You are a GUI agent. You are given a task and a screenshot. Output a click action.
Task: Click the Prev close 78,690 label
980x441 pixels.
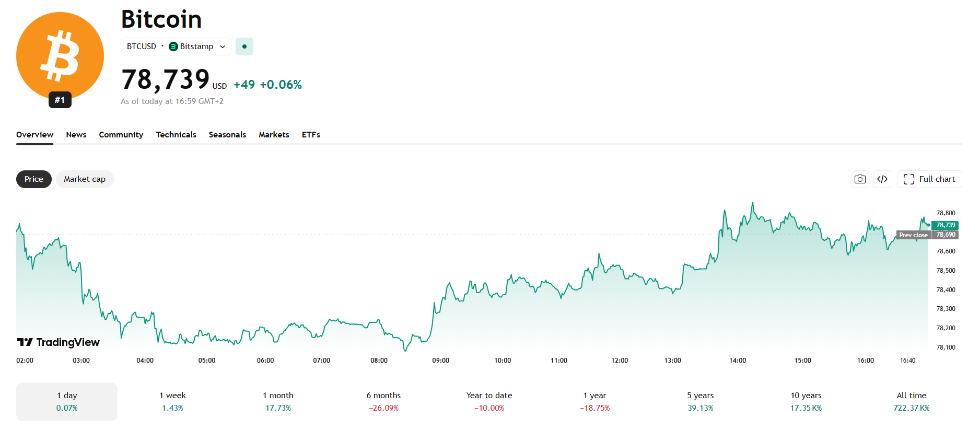coord(928,235)
